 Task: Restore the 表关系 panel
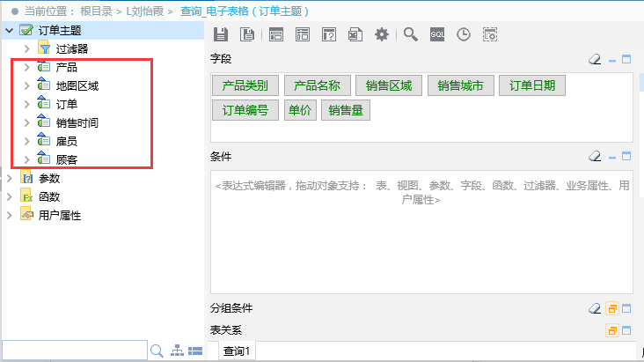612,330
